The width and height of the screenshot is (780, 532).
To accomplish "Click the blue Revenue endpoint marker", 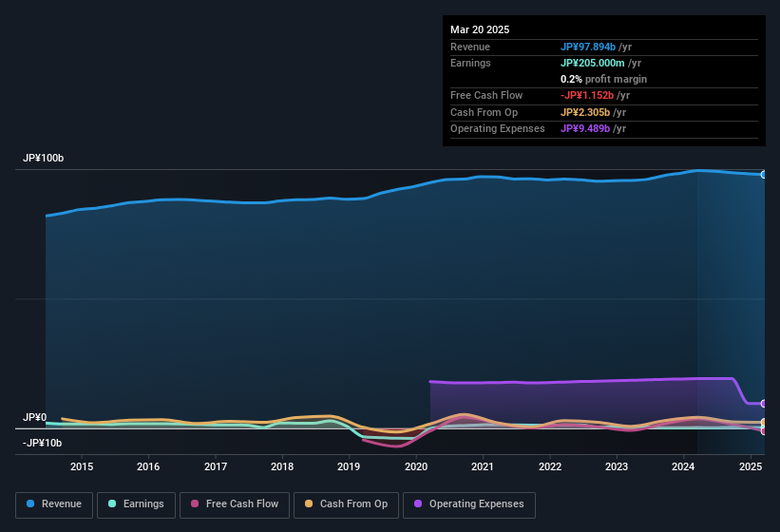I will coord(764,175).
